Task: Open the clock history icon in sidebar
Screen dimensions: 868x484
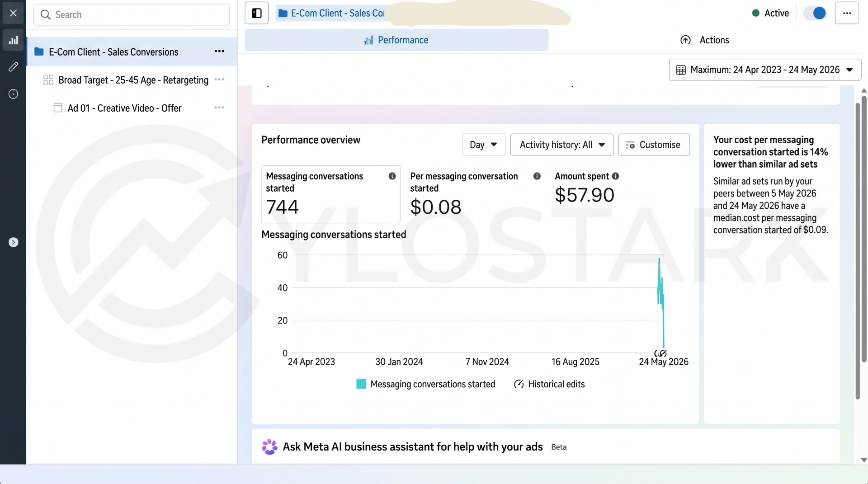Action: (13, 94)
